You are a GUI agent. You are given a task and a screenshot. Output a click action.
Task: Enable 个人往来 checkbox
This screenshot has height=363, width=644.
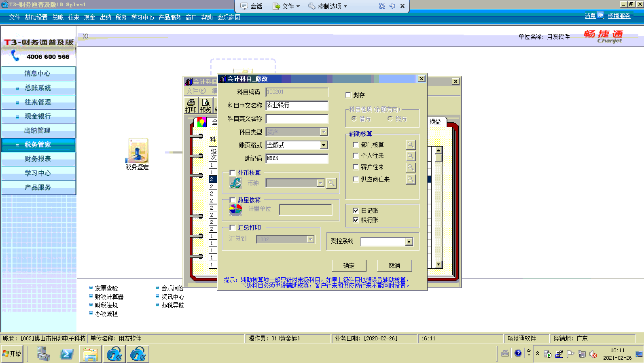coord(356,156)
